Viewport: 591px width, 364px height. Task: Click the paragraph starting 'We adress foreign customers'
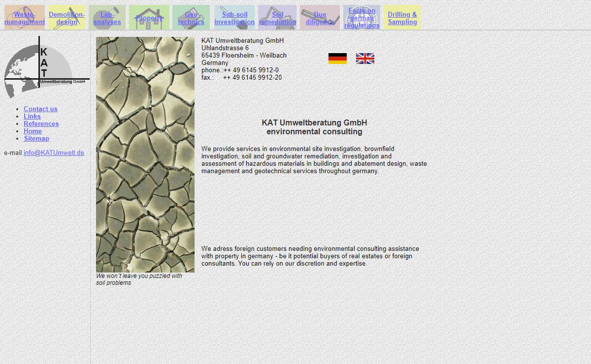tap(310, 256)
